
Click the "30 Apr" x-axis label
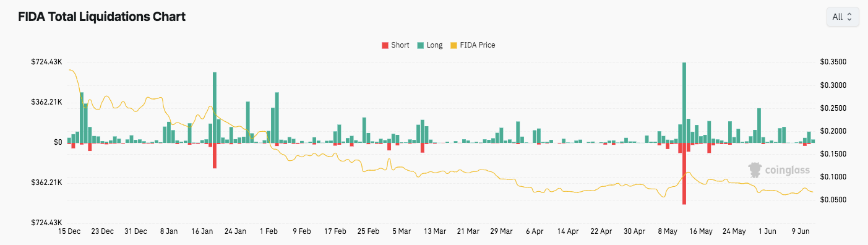point(635,231)
